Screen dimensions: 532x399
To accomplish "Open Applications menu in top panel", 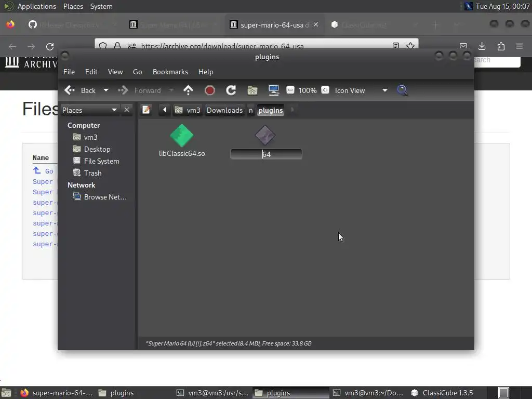I will point(37,6).
